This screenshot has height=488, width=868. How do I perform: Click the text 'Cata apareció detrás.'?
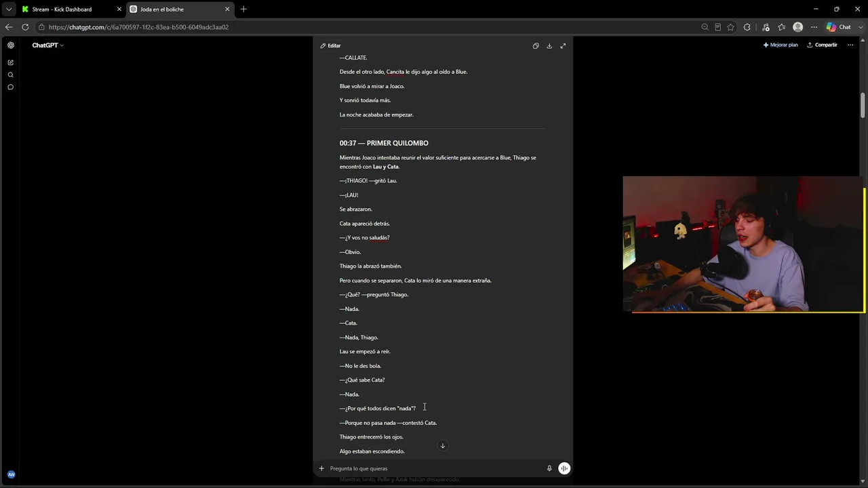tap(364, 224)
